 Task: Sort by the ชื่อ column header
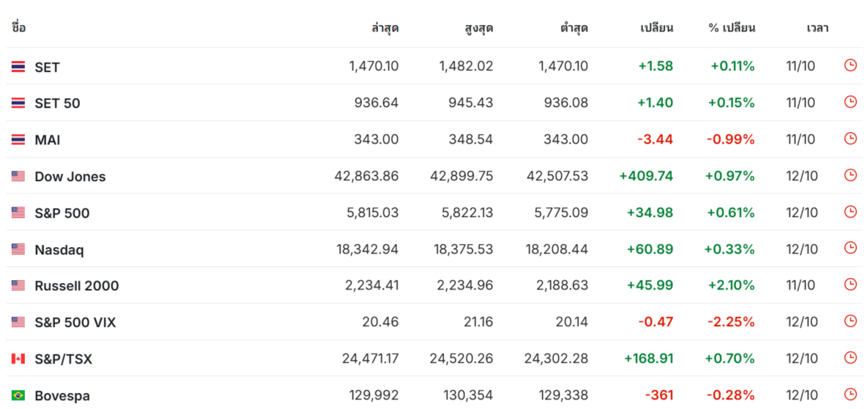tap(18, 28)
